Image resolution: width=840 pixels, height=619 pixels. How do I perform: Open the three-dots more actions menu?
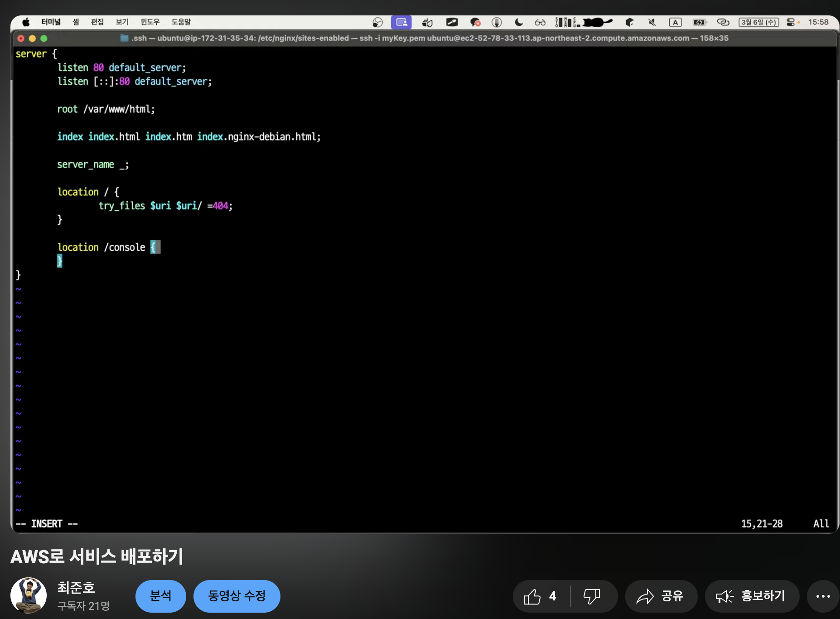click(x=822, y=596)
